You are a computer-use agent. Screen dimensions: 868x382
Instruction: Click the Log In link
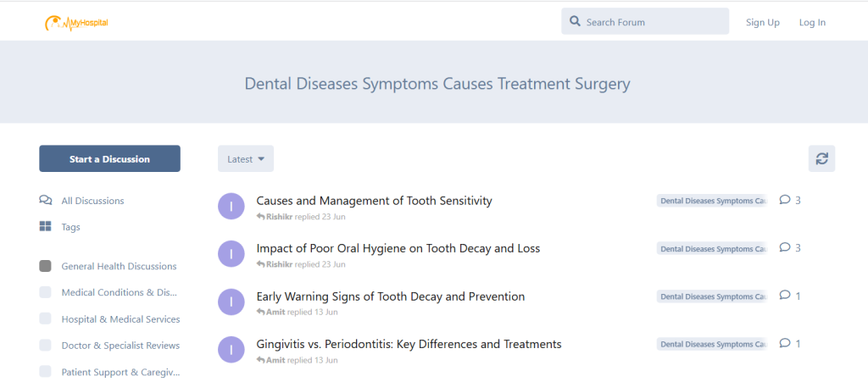pos(812,23)
